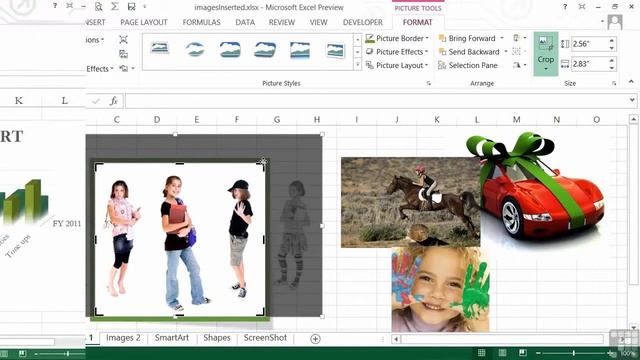This screenshot has width=640, height=360.
Task: Click the Crop tool button
Action: pos(546,49)
